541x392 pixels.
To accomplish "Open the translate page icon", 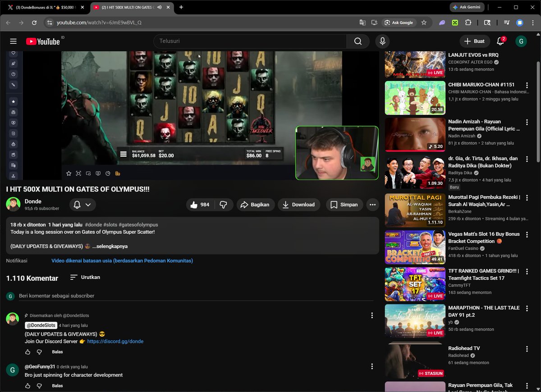I will point(362,23).
